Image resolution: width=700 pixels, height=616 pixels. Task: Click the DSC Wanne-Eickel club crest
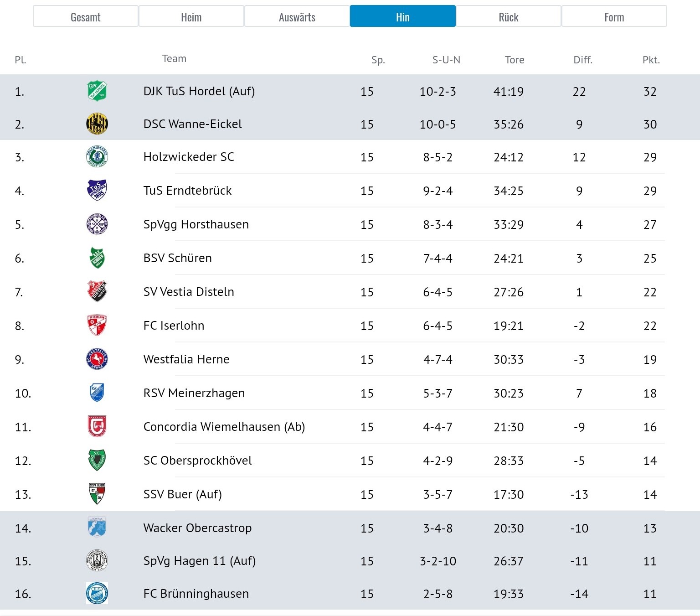pos(97,124)
